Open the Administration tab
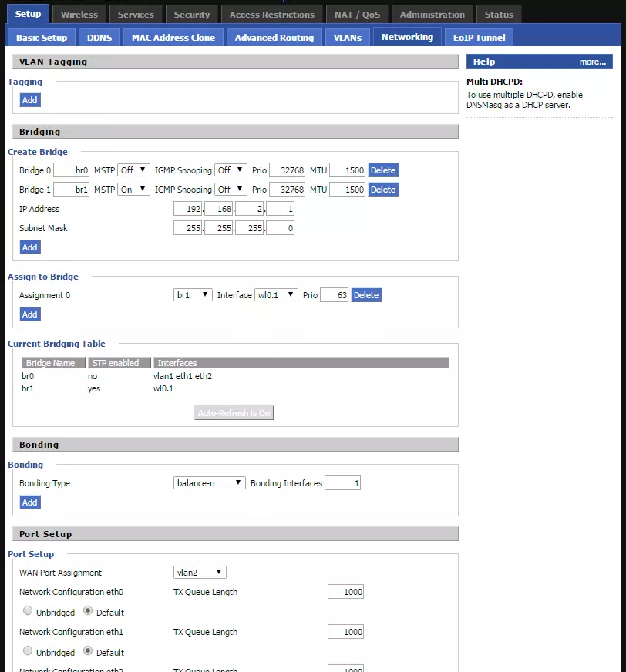Viewport: 626px width, 672px height. point(432,13)
